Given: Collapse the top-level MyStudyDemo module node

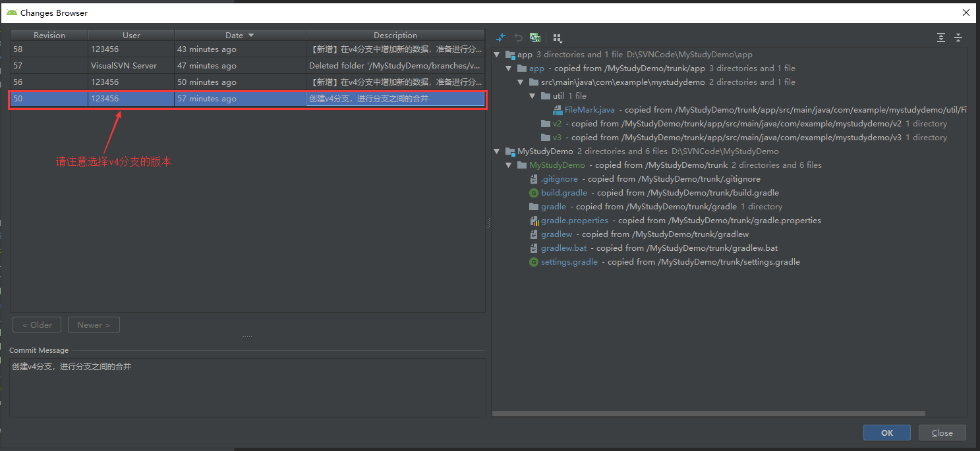Looking at the screenshot, I should [x=497, y=151].
